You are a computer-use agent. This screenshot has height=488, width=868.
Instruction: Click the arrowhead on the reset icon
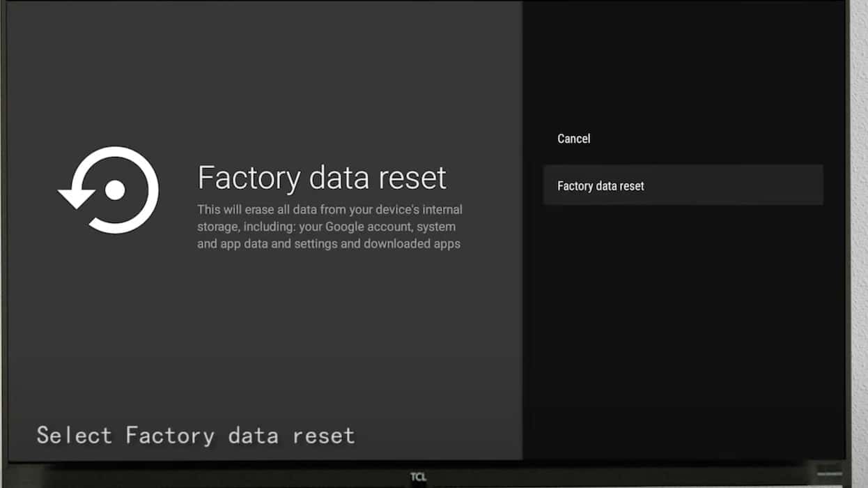(x=75, y=197)
